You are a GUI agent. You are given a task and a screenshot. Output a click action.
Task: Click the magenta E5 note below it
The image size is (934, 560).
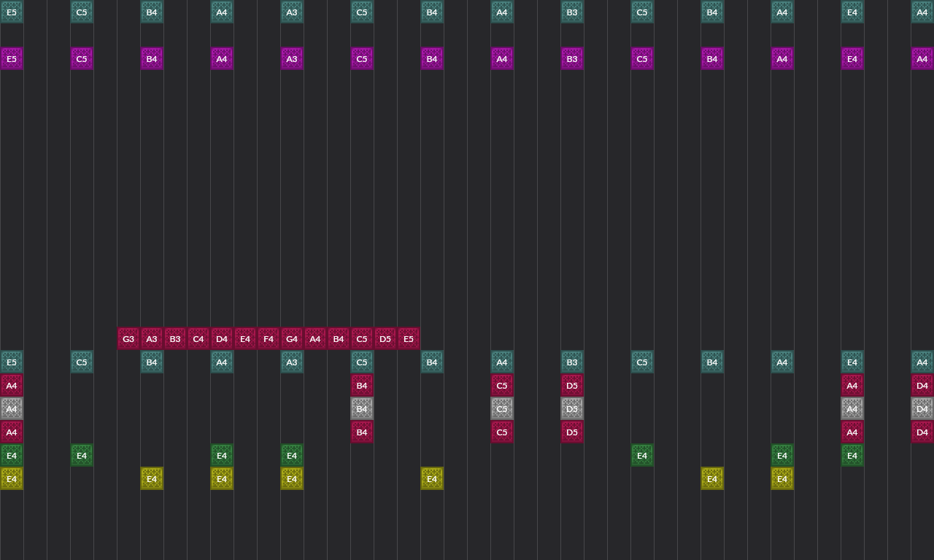click(12, 59)
